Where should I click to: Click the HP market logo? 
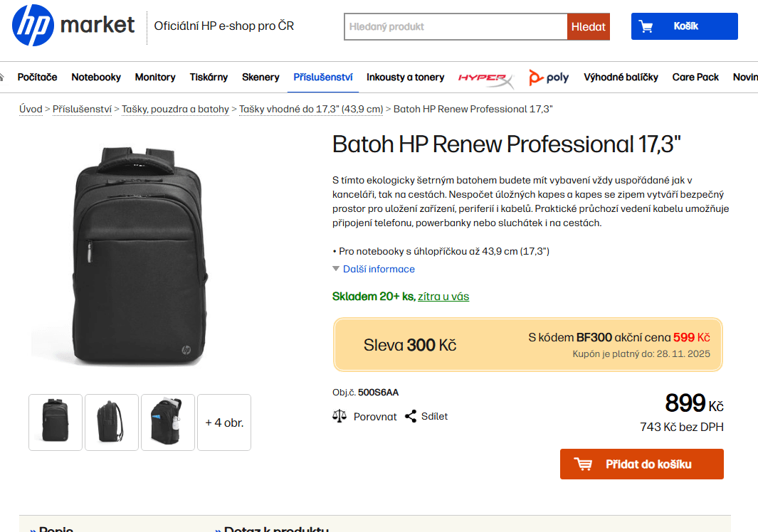(x=71, y=26)
